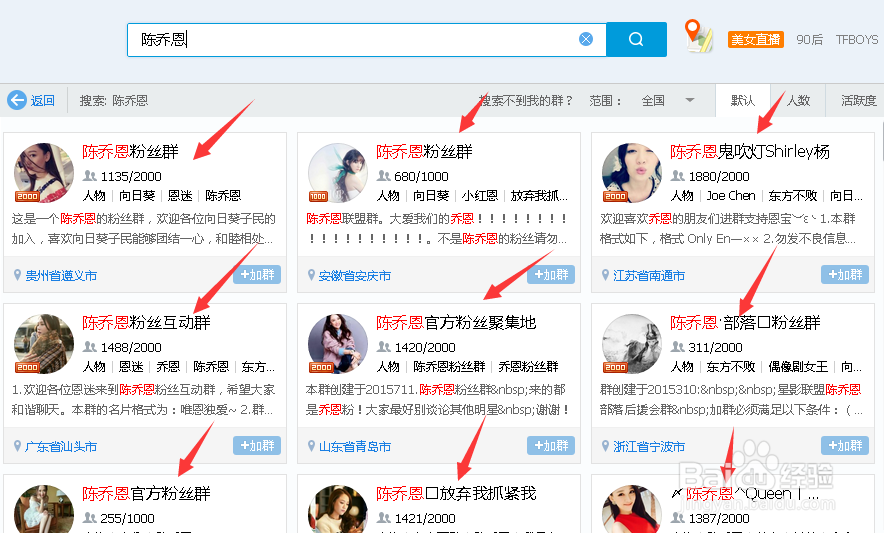Image resolution: width=884 pixels, height=534 pixels.
Task: Open the 美女直播 tag
Action: pos(755,39)
